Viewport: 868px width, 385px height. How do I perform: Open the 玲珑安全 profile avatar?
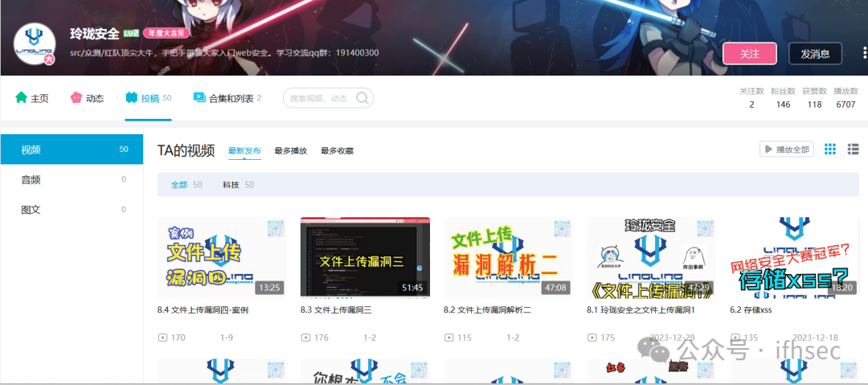(x=35, y=43)
